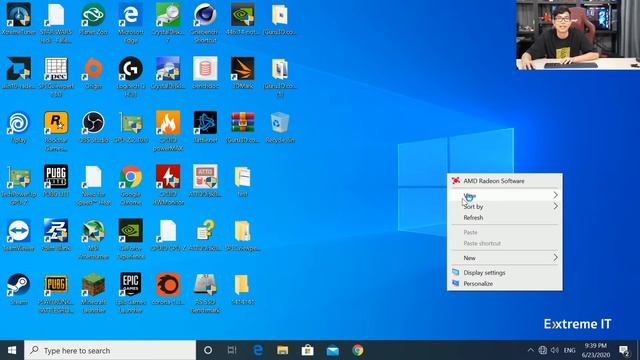Select the Battle.net desktop icon
640x360 pixels.
click(x=205, y=127)
